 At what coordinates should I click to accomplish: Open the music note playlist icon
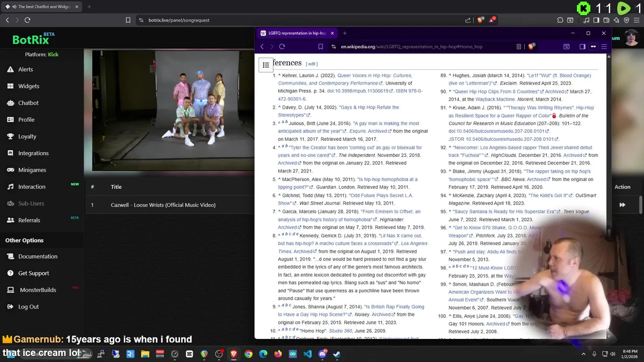pos(586,20)
